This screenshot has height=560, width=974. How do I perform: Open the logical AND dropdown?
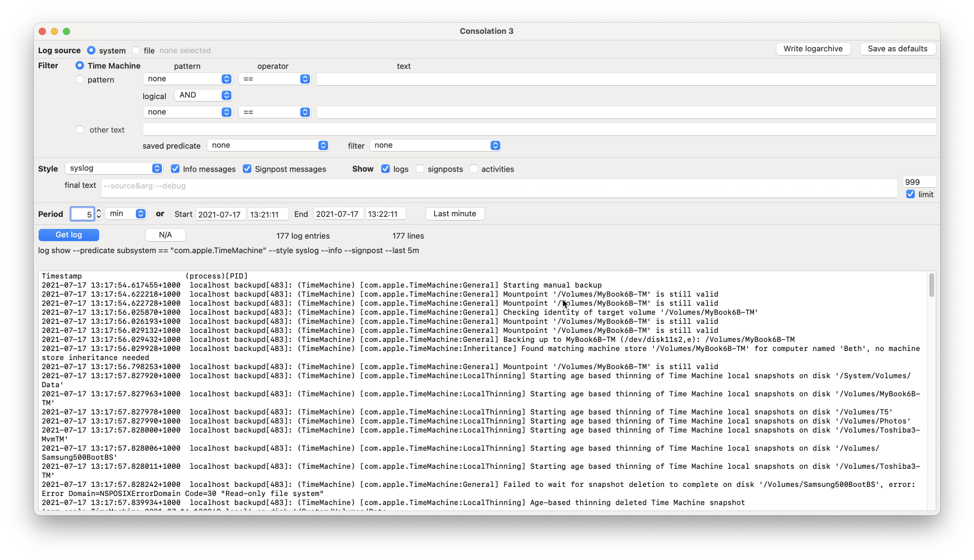pyautogui.click(x=203, y=95)
